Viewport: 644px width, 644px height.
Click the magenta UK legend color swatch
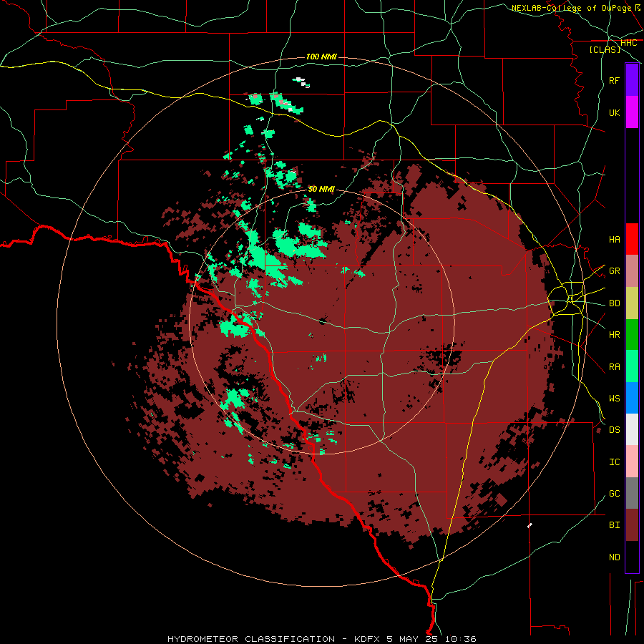[632, 112]
